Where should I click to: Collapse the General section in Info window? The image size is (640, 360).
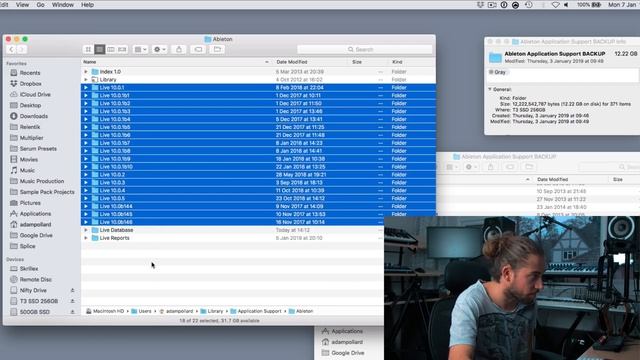(x=490, y=89)
